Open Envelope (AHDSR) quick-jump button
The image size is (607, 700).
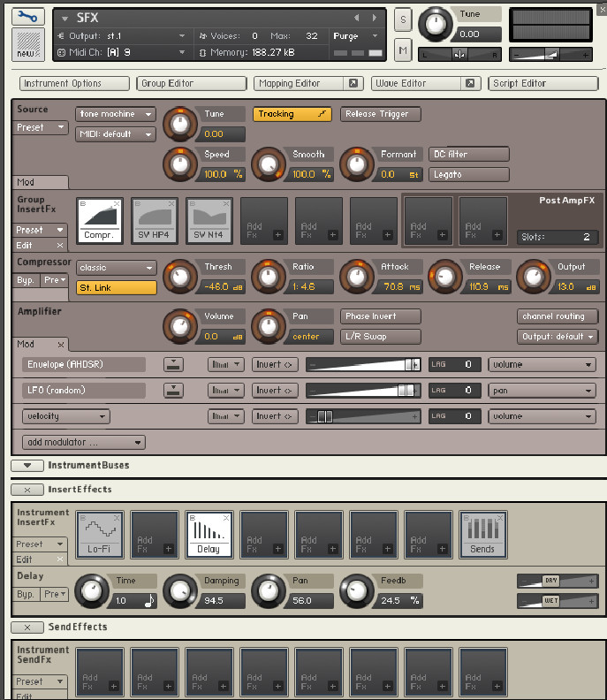tap(173, 365)
